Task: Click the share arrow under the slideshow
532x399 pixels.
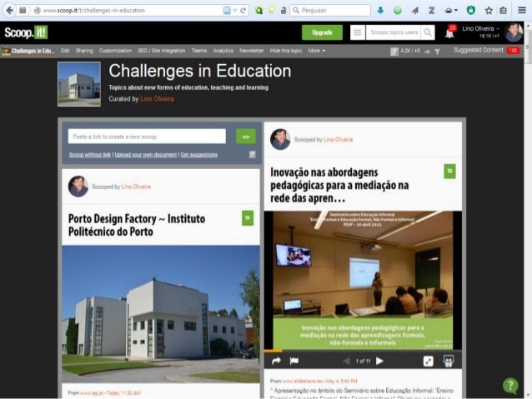Action: [x=276, y=361]
